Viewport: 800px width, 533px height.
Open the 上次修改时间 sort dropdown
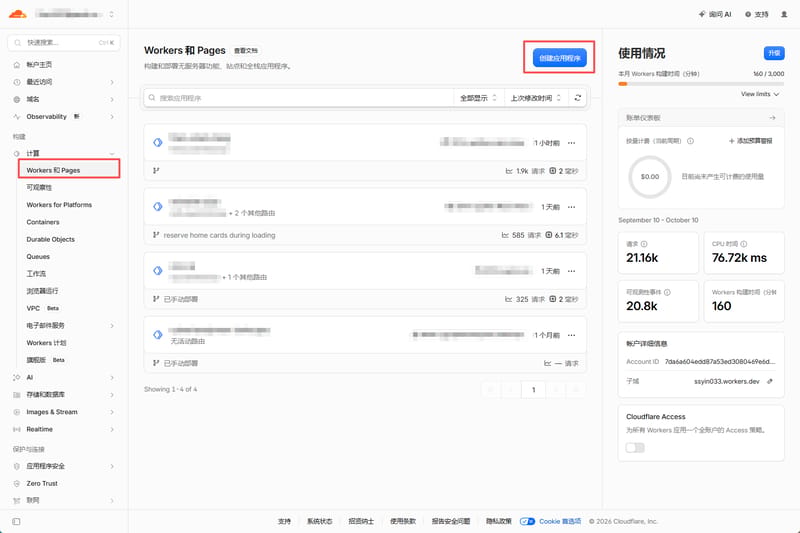point(536,98)
